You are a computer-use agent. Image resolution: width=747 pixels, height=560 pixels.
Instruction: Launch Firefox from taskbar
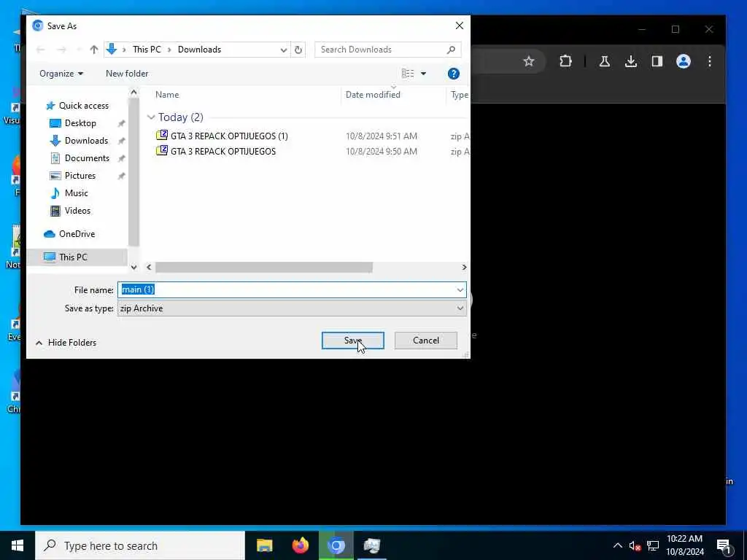point(300,545)
